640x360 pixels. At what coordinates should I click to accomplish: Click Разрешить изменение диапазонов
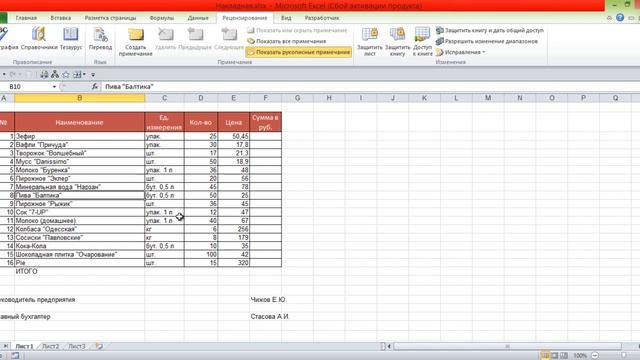point(487,41)
